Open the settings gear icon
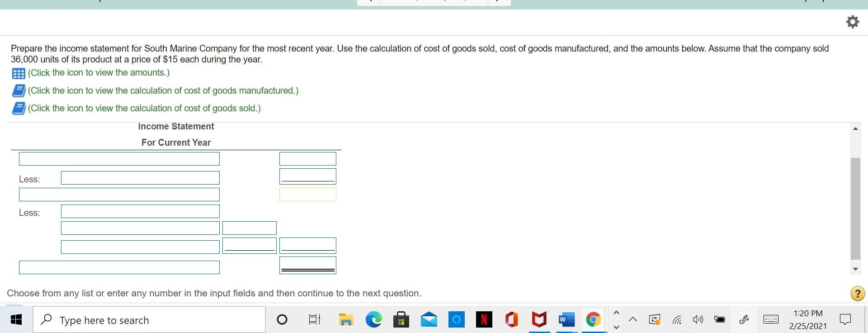 tap(852, 22)
